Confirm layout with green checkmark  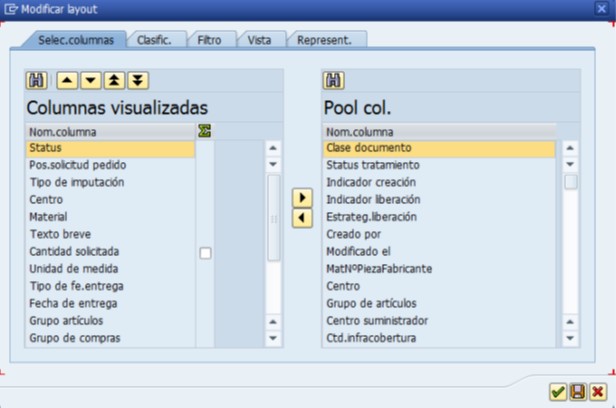pos(558,392)
